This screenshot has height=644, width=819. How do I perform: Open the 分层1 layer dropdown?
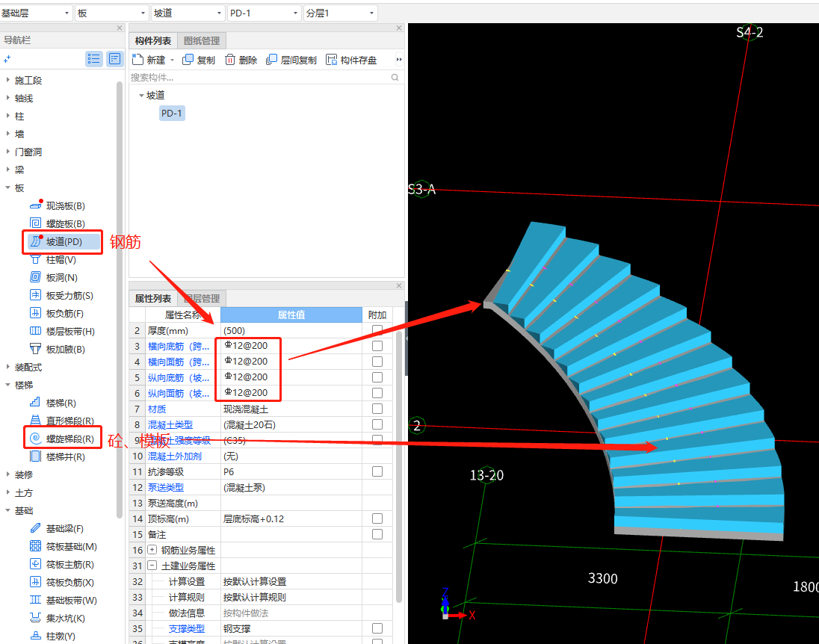coord(340,13)
